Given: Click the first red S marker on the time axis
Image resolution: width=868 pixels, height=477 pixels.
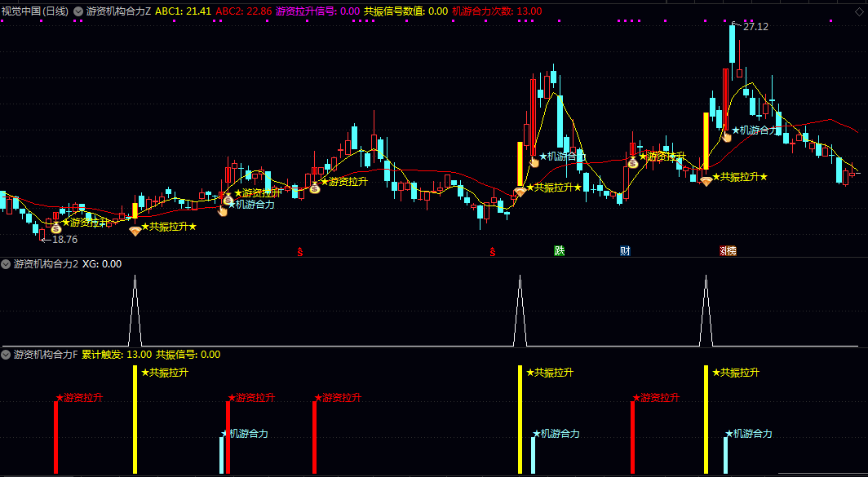Looking at the screenshot, I should point(300,252).
